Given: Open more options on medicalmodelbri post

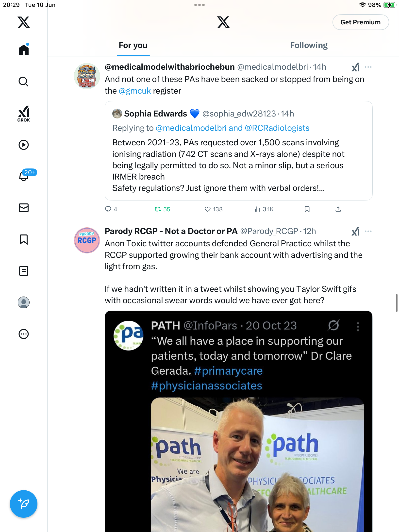Looking at the screenshot, I should click(x=368, y=67).
